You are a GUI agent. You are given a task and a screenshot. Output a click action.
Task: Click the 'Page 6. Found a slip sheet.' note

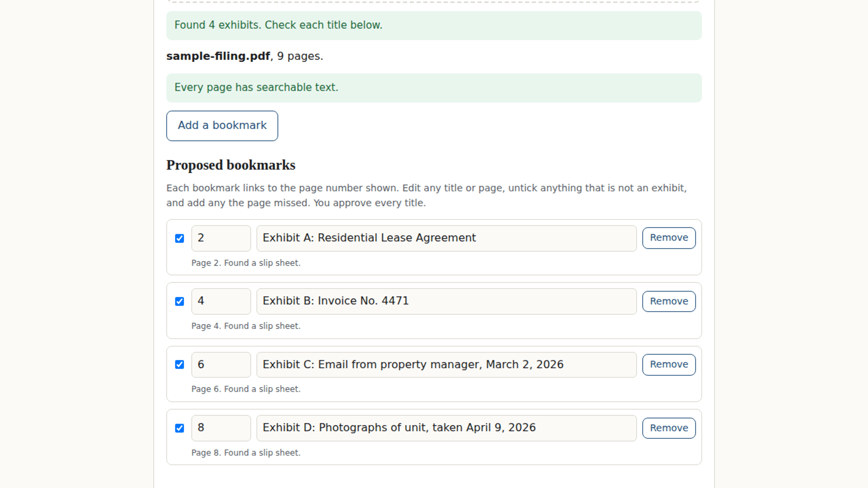246,389
